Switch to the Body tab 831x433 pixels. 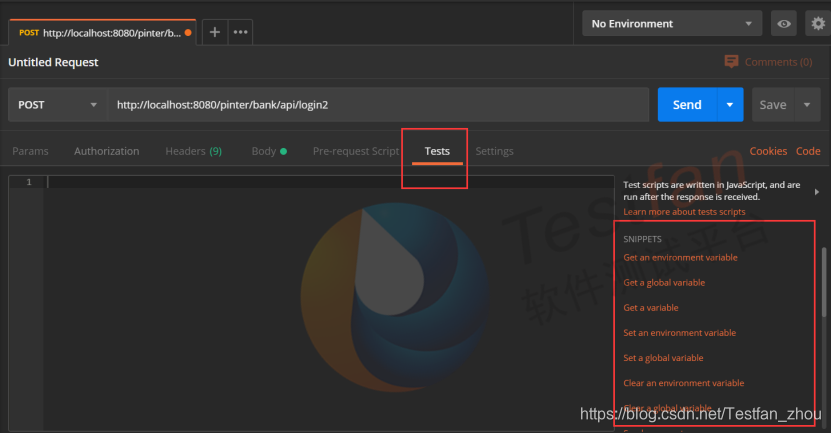click(x=269, y=151)
